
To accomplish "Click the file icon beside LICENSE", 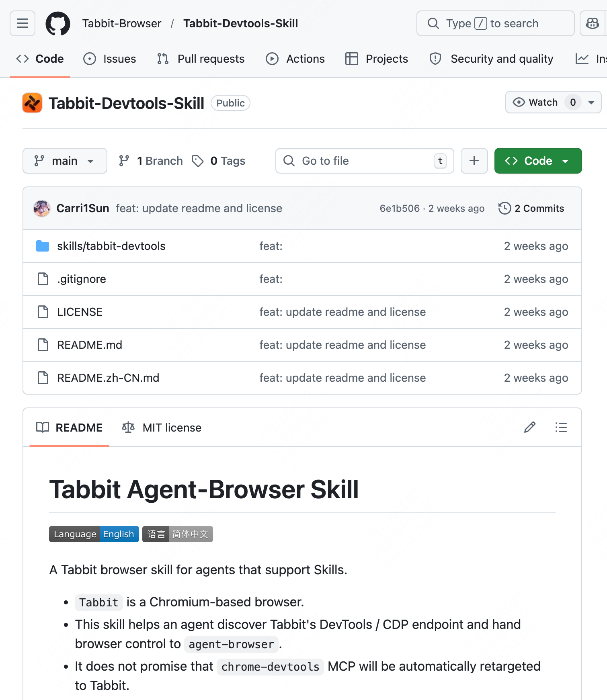I will click(43, 312).
